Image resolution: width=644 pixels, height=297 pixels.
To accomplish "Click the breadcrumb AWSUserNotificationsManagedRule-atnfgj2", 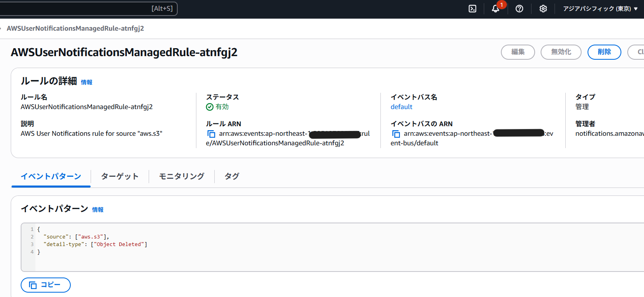I will pos(75,28).
